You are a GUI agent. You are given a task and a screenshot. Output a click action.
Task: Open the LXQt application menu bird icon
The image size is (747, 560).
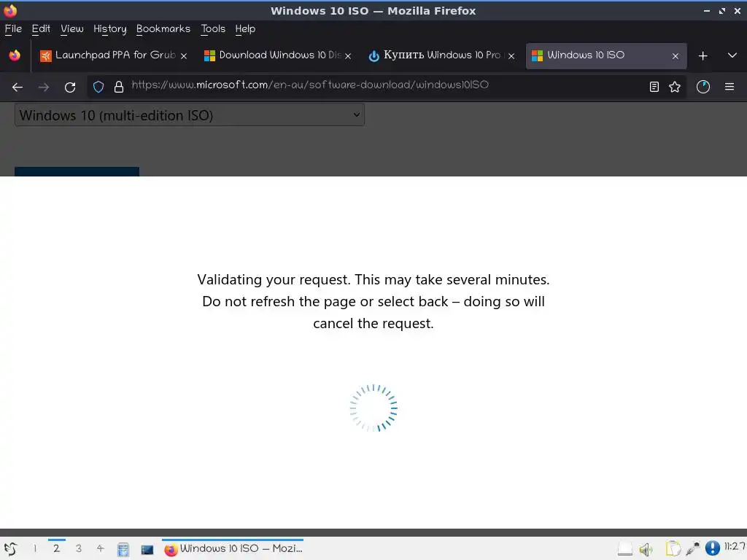tap(10, 549)
